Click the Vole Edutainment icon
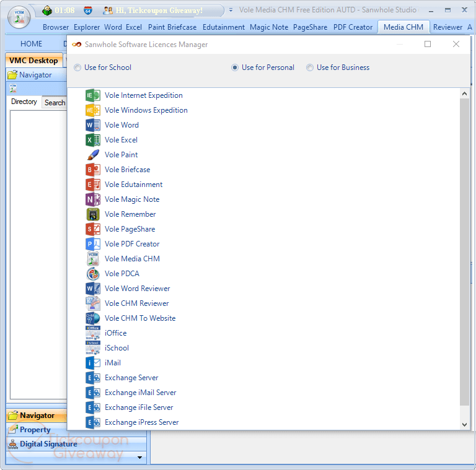 (93, 185)
